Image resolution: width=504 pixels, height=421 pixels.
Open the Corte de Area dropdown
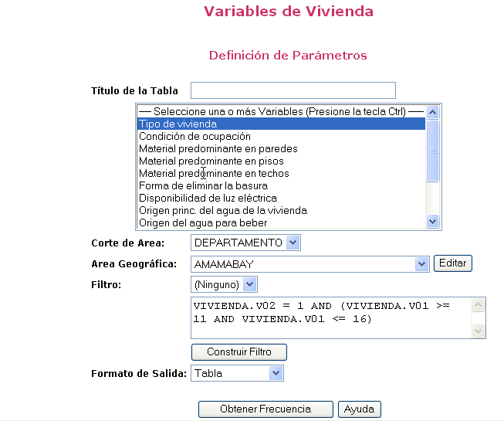pyautogui.click(x=245, y=243)
